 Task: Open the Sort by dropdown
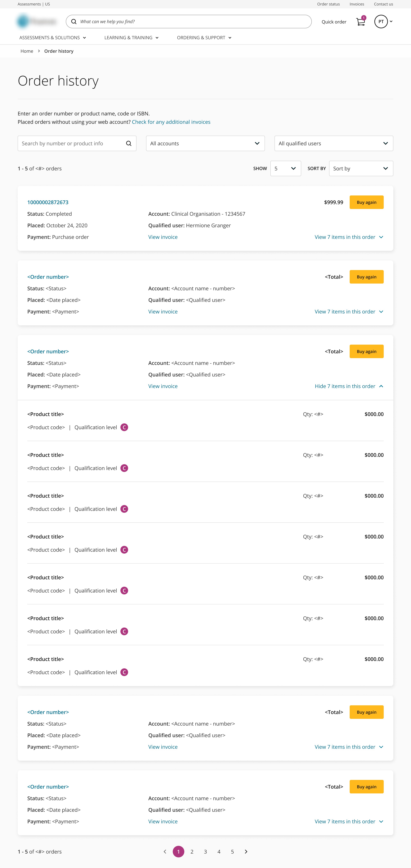[361, 168]
